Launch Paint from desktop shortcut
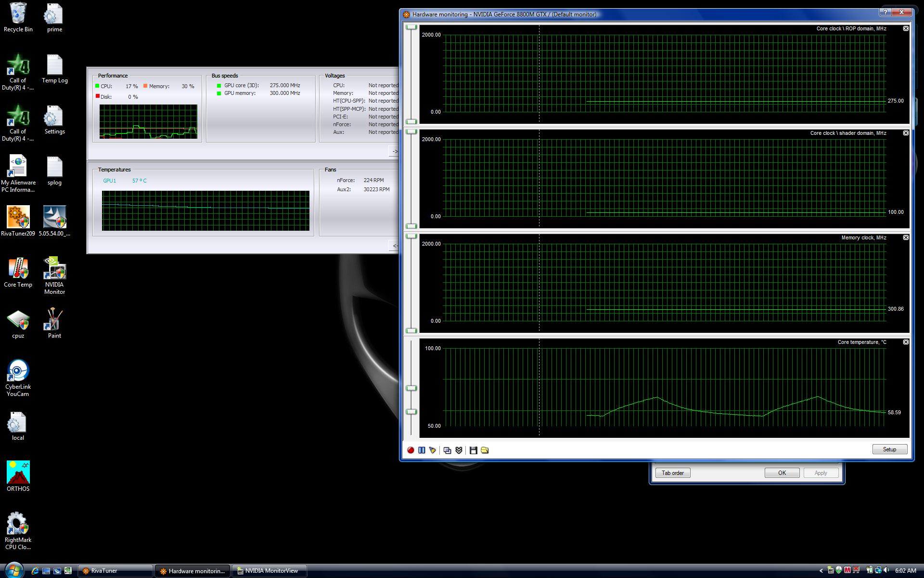Viewport: 924px width, 578px height. click(x=54, y=324)
